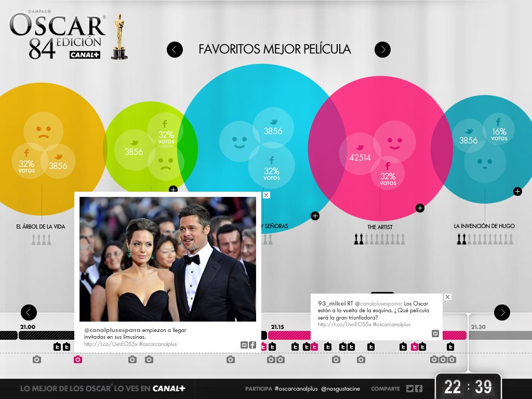Close the Brad Pitt photo popup

click(267, 195)
